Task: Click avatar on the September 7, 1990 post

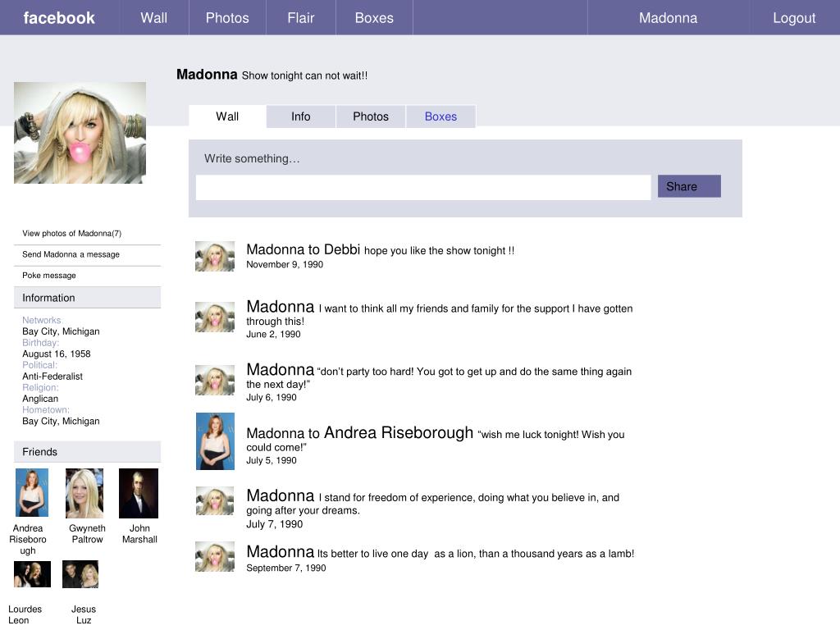Action: (215, 556)
